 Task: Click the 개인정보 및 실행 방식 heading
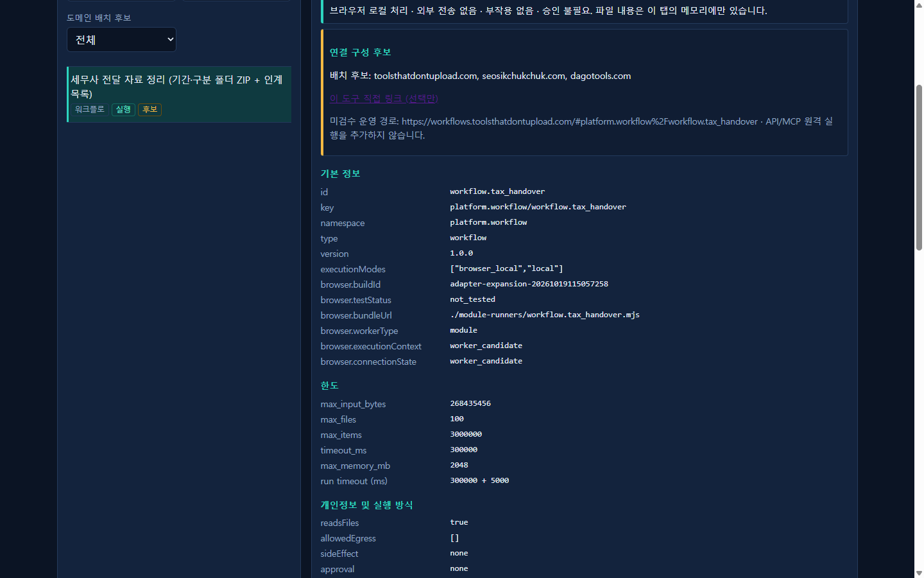(367, 505)
